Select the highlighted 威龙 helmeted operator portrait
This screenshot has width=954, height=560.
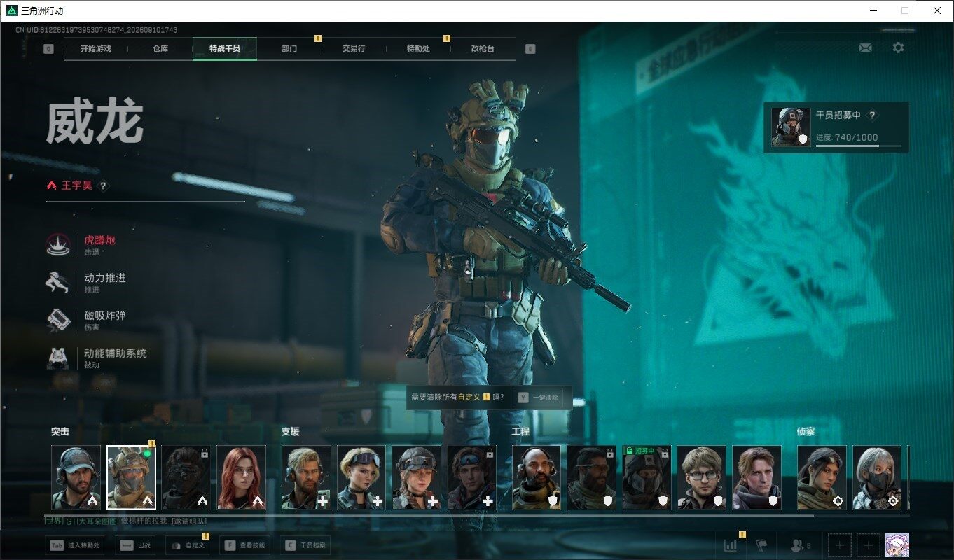click(x=131, y=477)
